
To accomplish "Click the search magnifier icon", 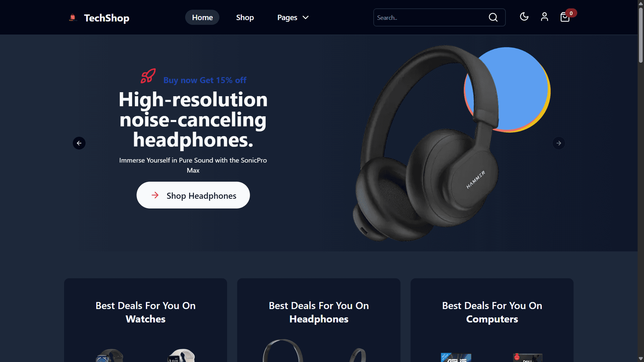I will (x=493, y=17).
